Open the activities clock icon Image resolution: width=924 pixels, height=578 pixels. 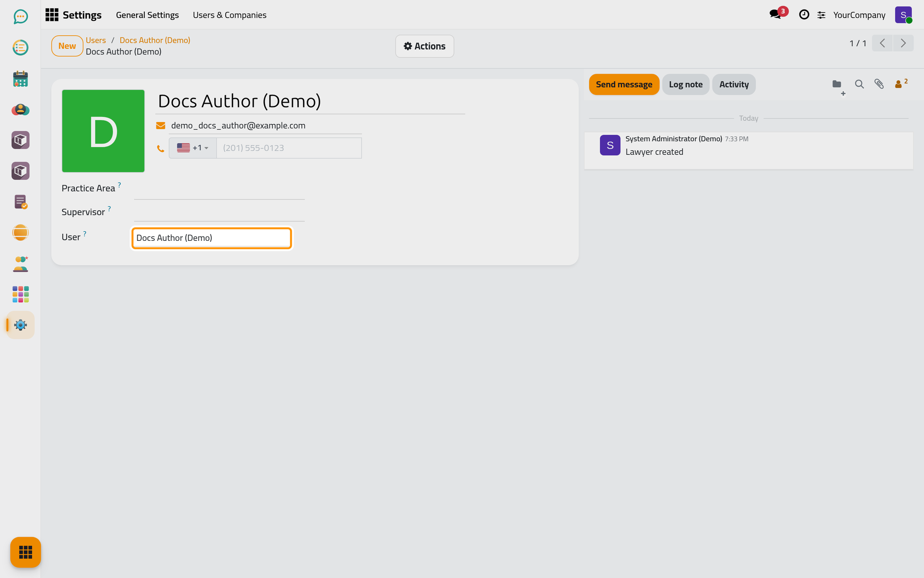(804, 14)
